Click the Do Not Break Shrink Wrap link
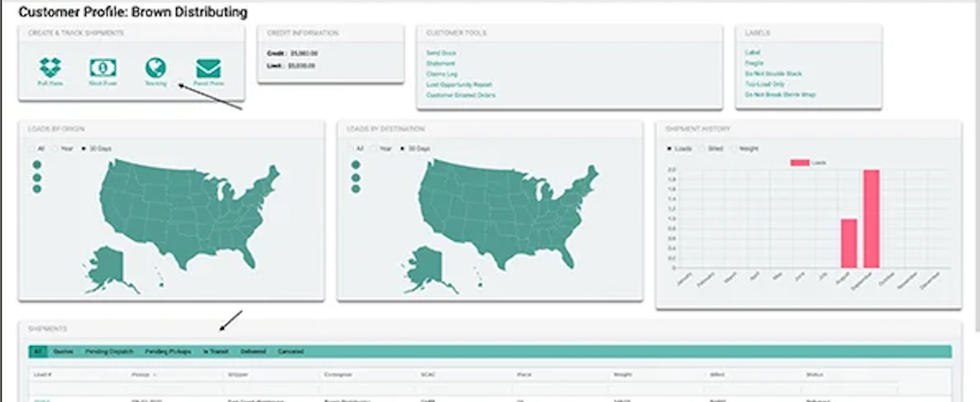Screen dimensions: 980x402 (x=780, y=94)
